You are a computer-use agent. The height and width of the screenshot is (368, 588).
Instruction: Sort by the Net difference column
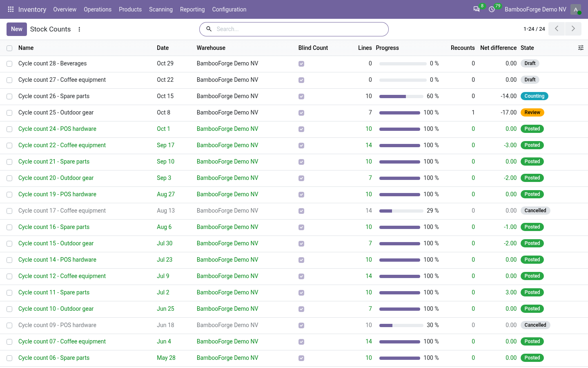tap(498, 48)
